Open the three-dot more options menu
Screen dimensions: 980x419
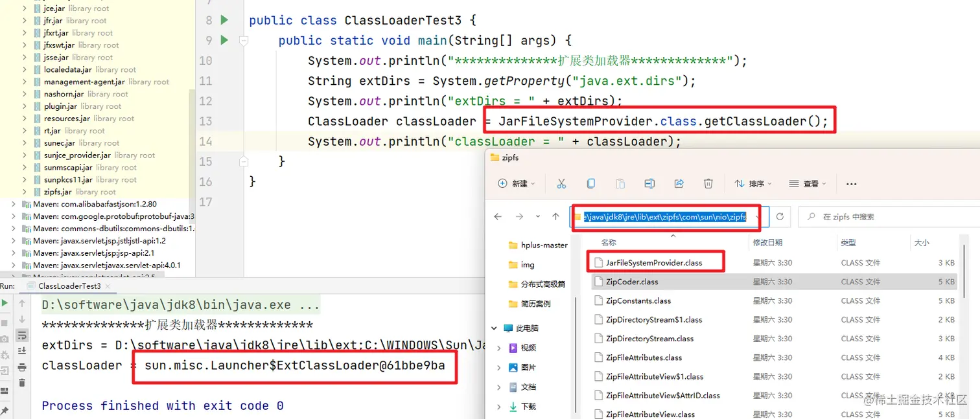pyautogui.click(x=852, y=184)
